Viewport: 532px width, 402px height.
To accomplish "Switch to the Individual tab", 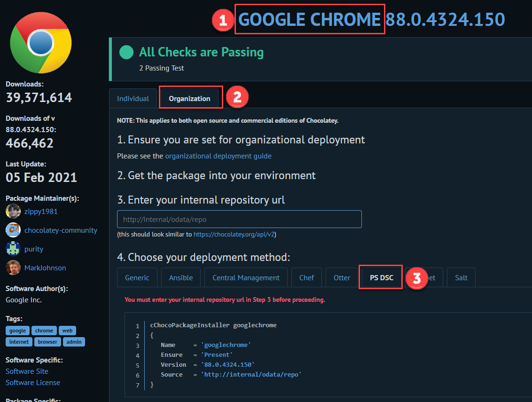I will point(133,98).
